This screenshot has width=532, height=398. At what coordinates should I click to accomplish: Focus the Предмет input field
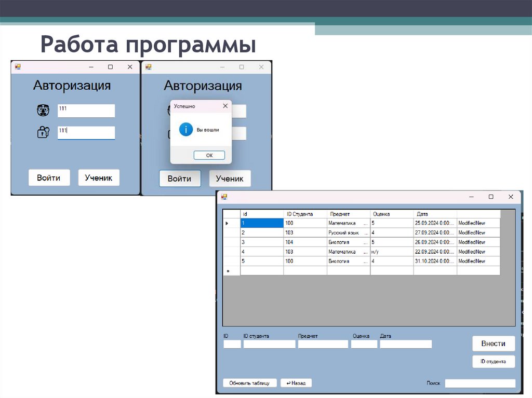(x=323, y=345)
